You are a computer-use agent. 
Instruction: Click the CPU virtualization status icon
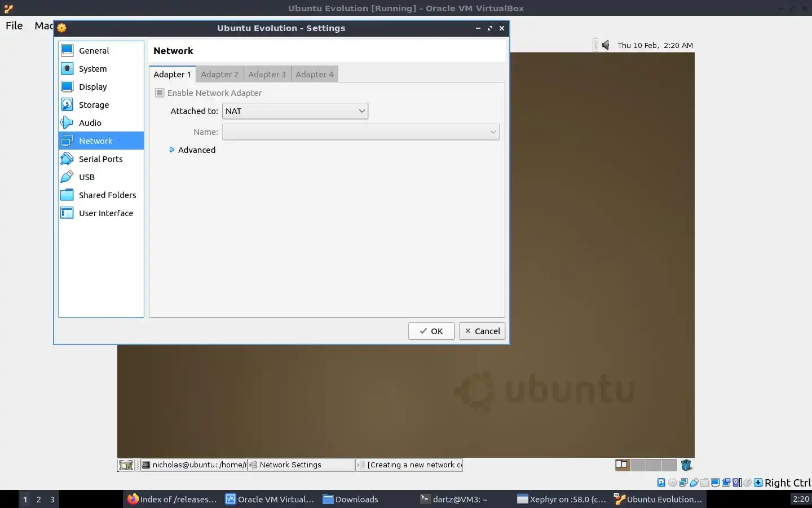tap(736, 483)
